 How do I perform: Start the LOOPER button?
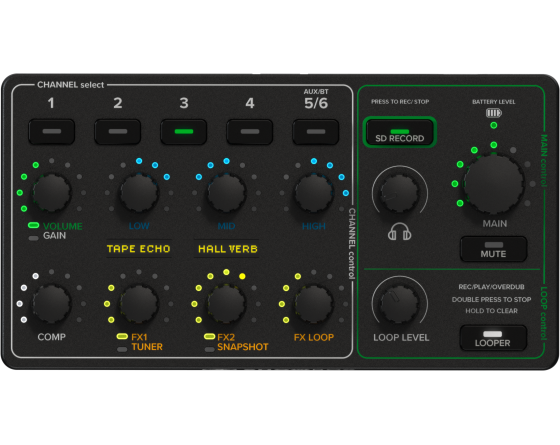(x=493, y=338)
